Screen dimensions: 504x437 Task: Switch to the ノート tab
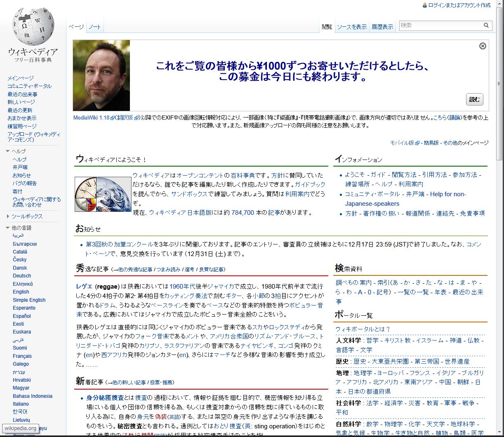pos(94,27)
